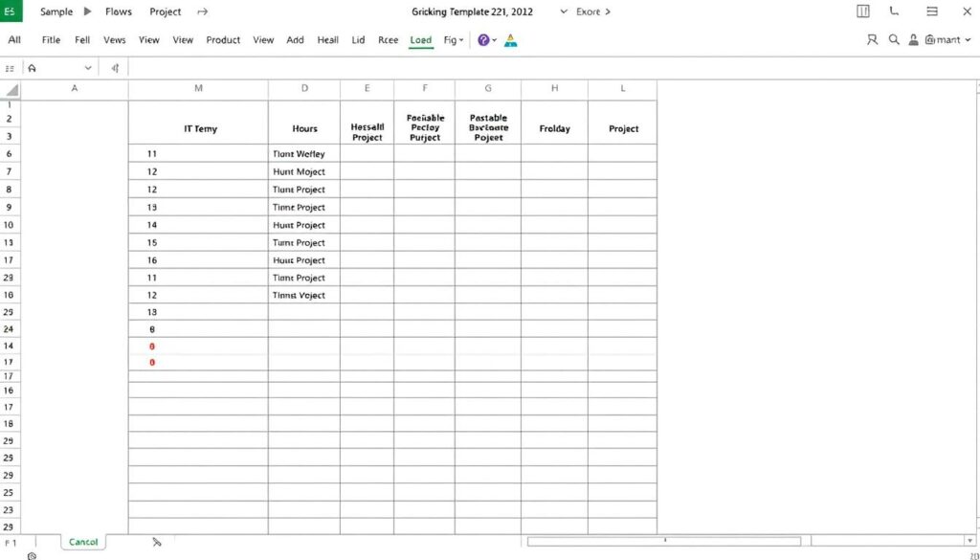The width and height of the screenshot is (980, 560).
Task: Select the cell containing 15
Action: (198, 242)
